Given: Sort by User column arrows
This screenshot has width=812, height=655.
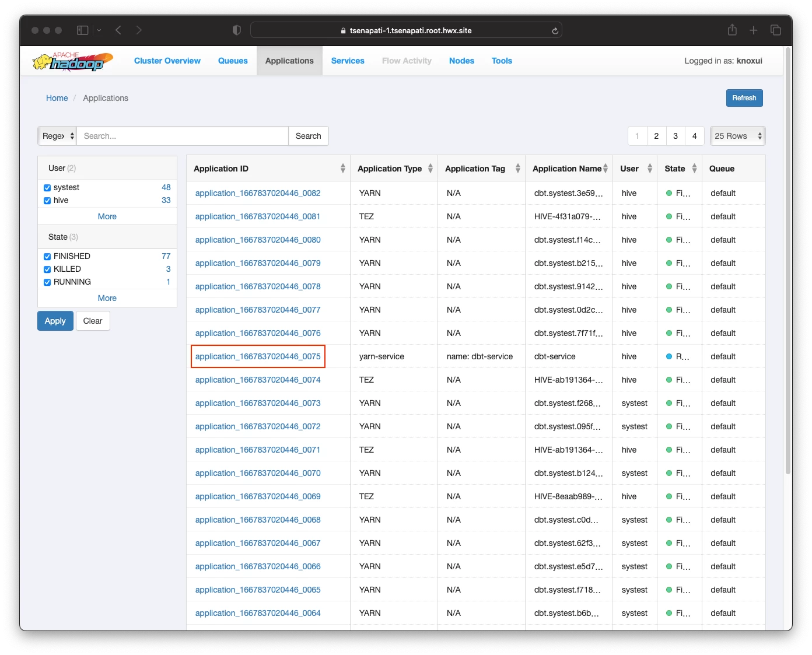Looking at the screenshot, I should [650, 169].
